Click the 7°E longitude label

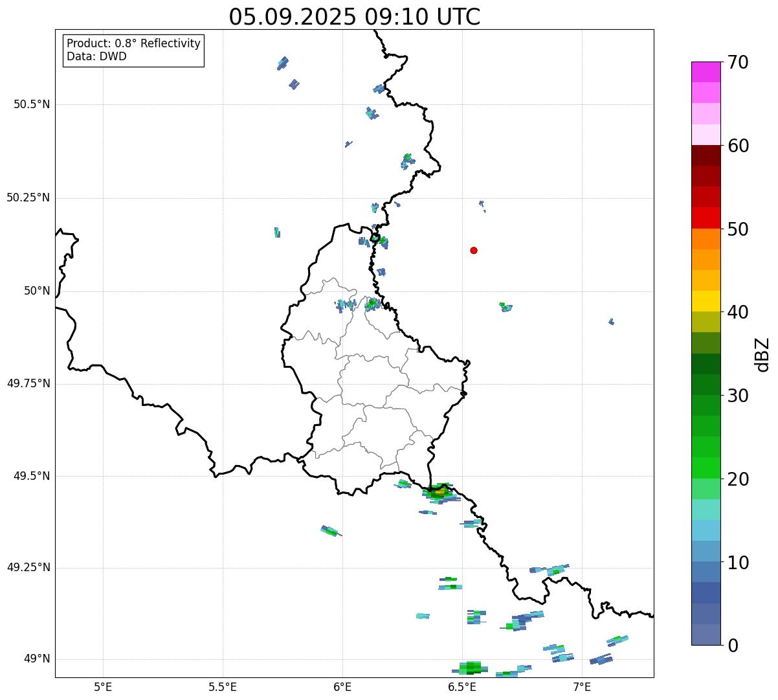click(x=582, y=687)
